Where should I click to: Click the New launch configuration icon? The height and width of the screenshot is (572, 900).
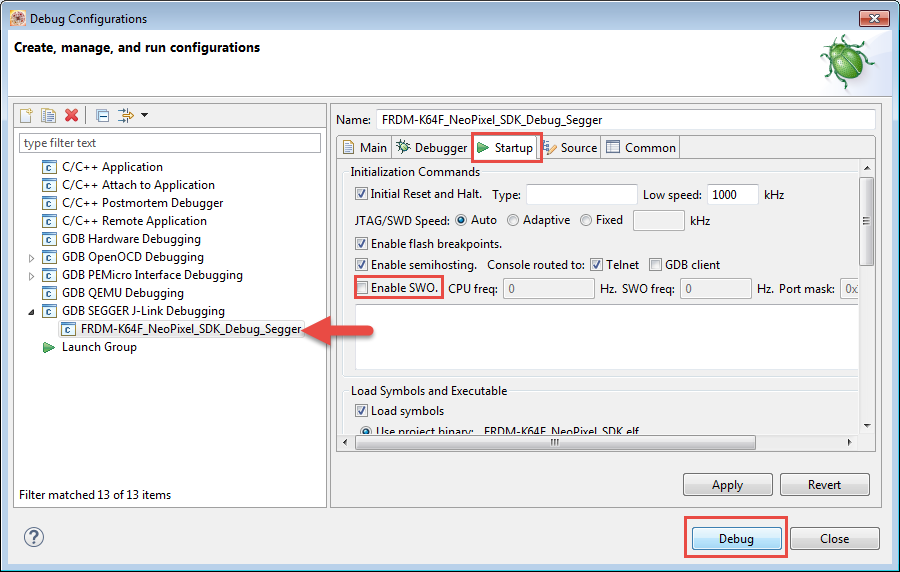(x=28, y=116)
